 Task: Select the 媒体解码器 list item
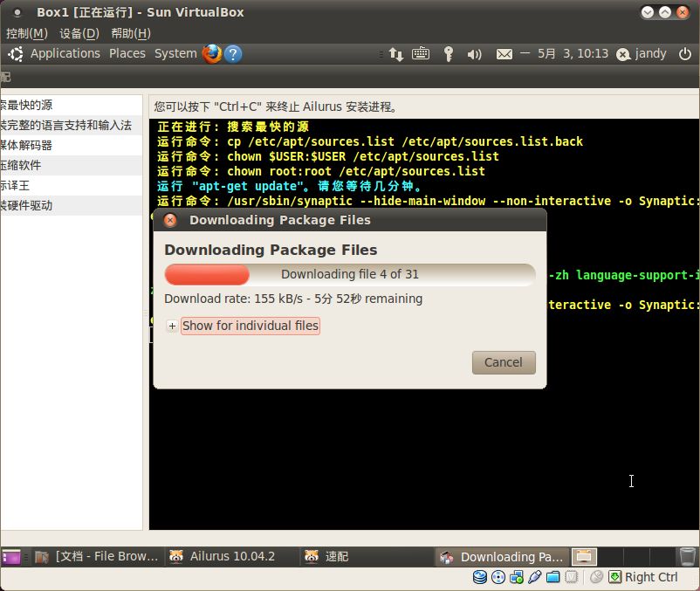(x=72, y=145)
